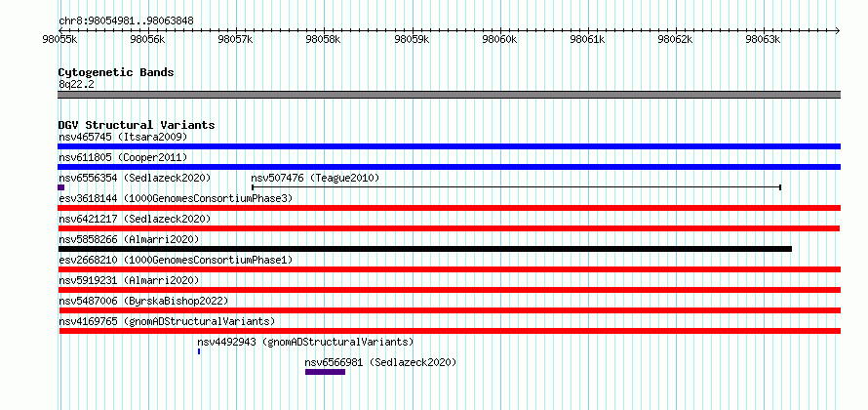Open the nsv611805 (Cooper2011) label

tap(123, 157)
